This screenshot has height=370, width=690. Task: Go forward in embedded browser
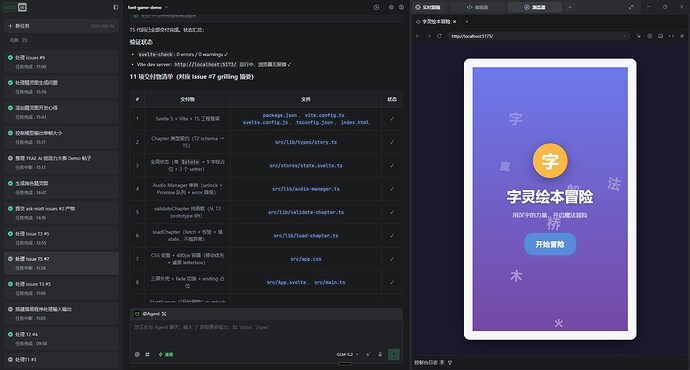click(x=429, y=36)
